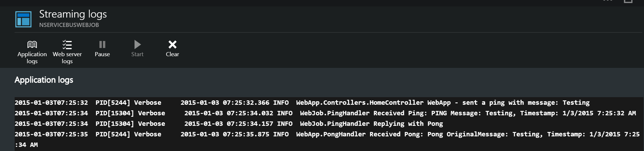Click the wrapped ':34 AM' log text
644x151 pixels.
click(26, 145)
